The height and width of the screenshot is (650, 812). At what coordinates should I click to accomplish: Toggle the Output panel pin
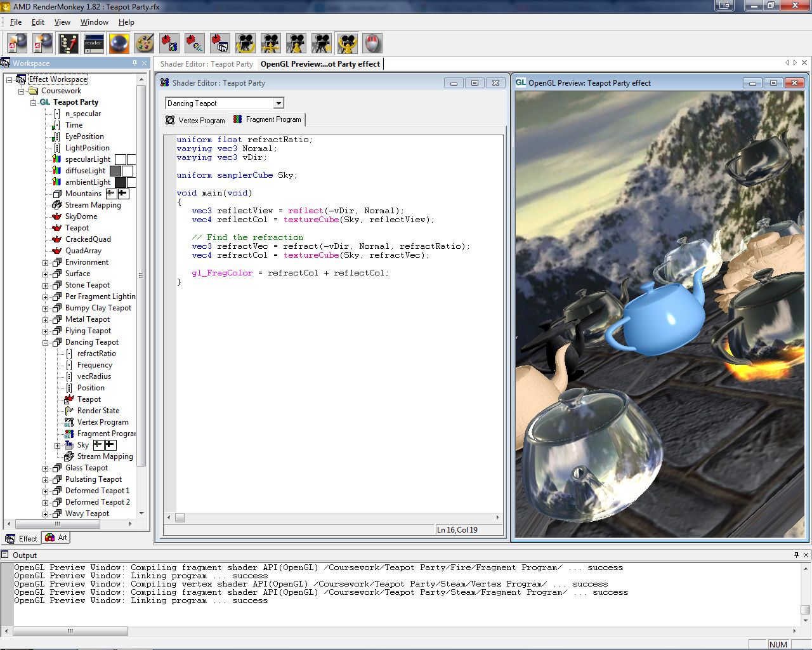[796, 555]
